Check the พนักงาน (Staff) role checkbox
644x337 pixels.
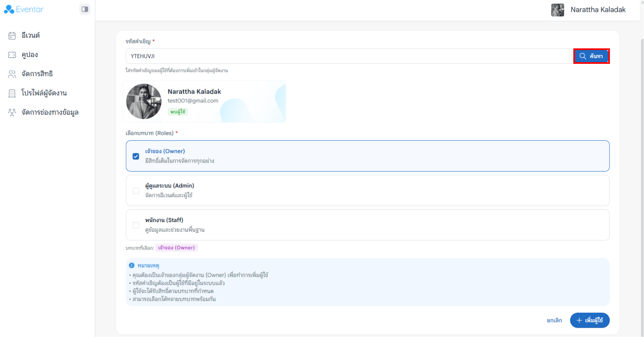tap(136, 225)
